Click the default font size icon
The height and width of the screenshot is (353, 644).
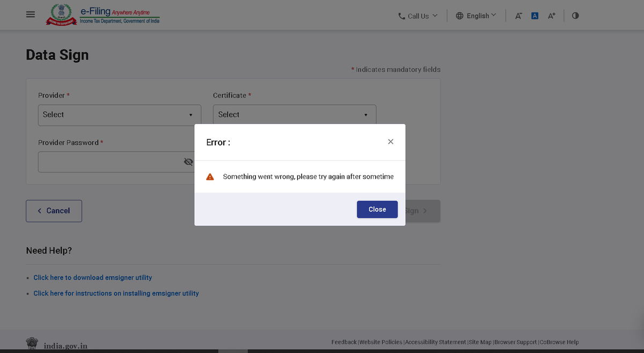tap(535, 16)
